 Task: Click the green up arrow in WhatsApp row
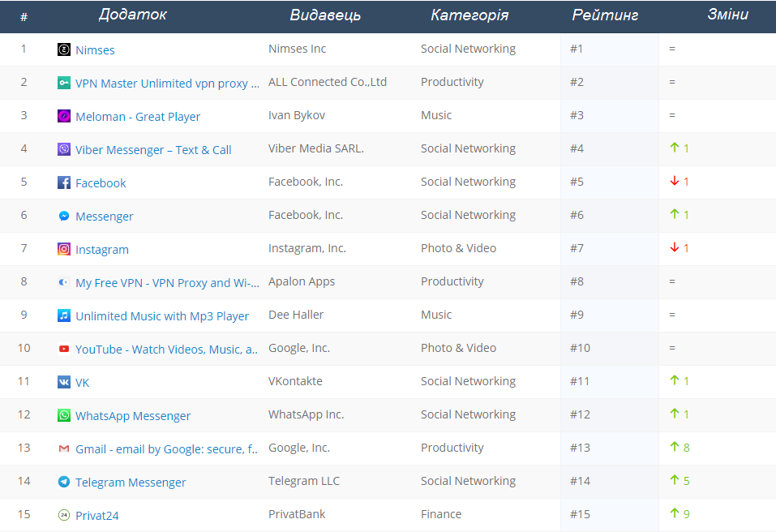[x=674, y=414]
